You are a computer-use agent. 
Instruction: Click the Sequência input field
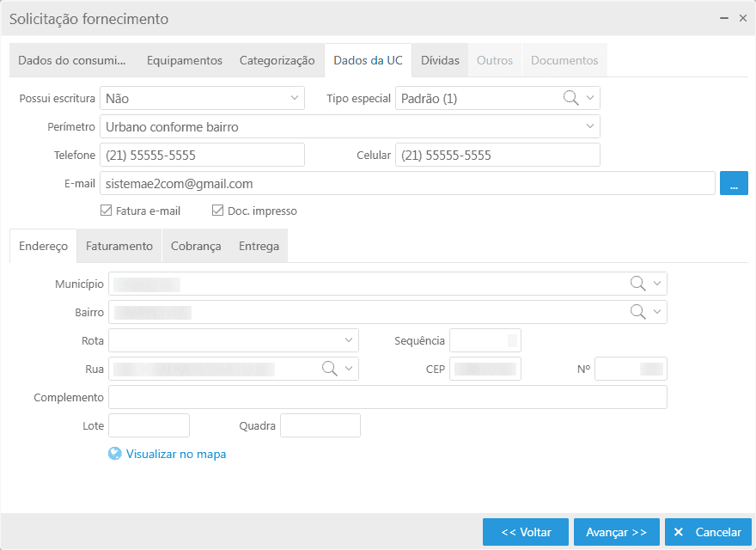point(485,340)
